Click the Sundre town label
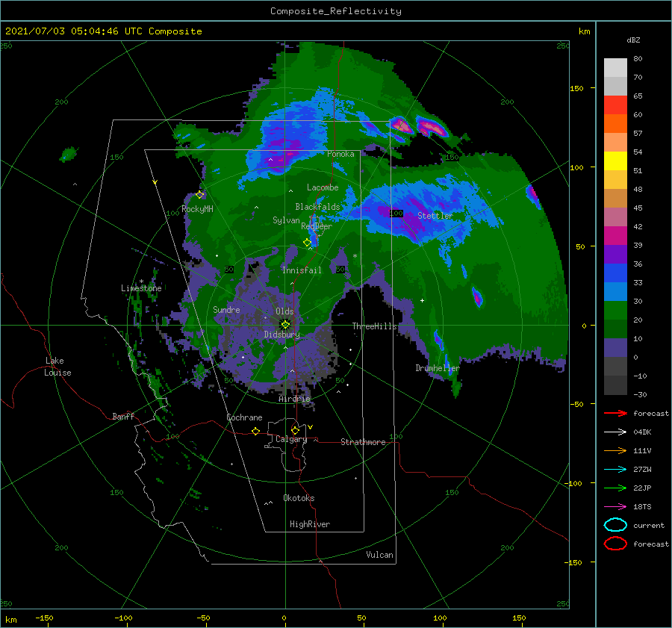This screenshot has height=628, width=672. pos(226,309)
